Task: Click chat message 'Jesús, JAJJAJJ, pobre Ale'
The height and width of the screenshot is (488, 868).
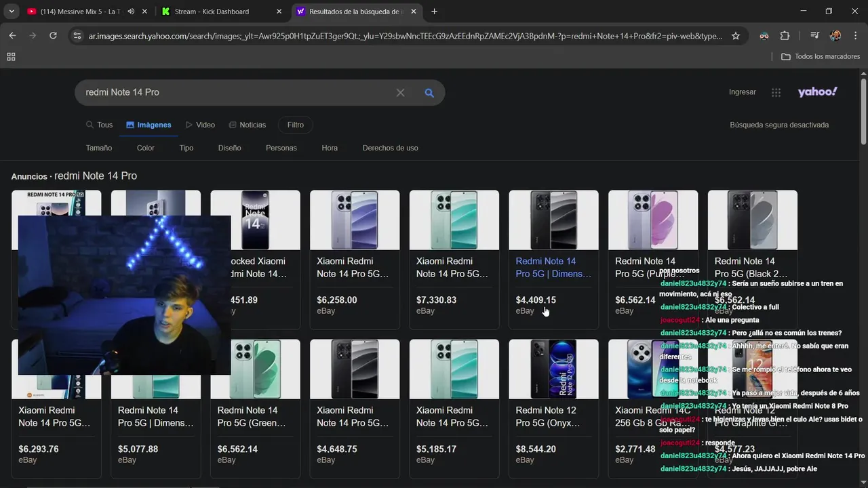Action: tap(774, 469)
